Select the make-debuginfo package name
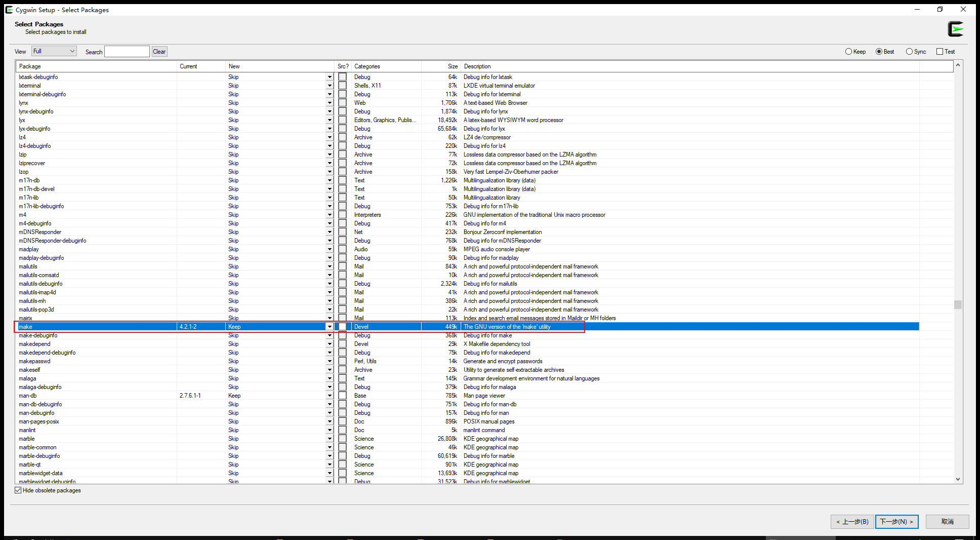The height and width of the screenshot is (540, 980). (38, 335)
